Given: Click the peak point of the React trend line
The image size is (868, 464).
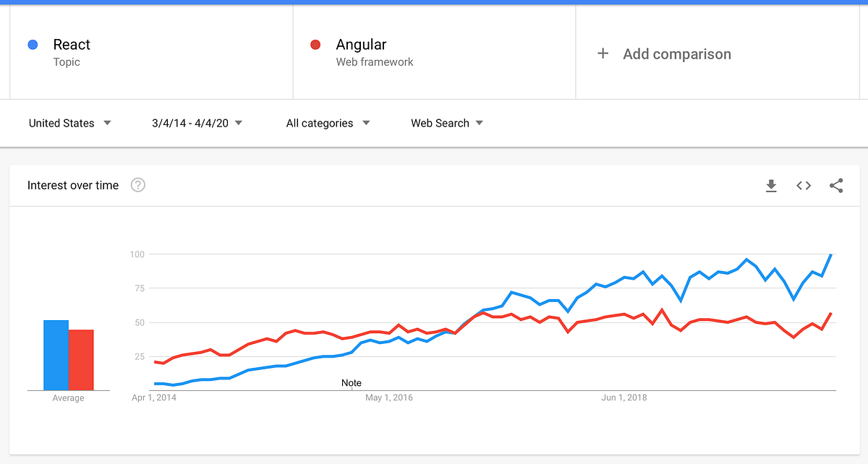Looking at the screenshot, I should coord(830,254).
